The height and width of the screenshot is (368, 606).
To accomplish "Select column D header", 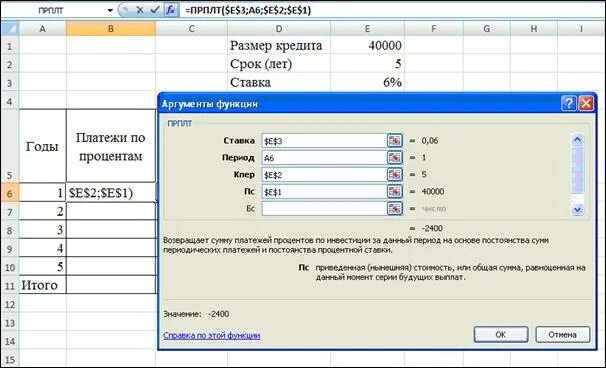I will (x=279, y=29).
